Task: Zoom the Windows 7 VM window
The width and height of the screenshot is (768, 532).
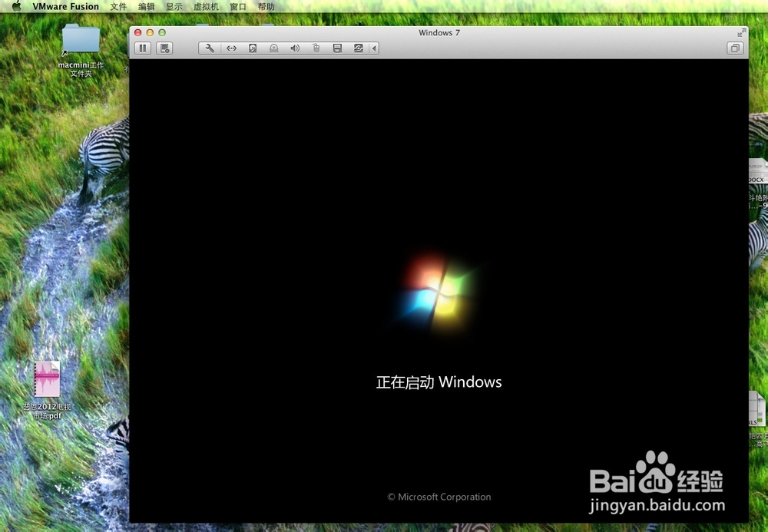Action: [162, 33]
